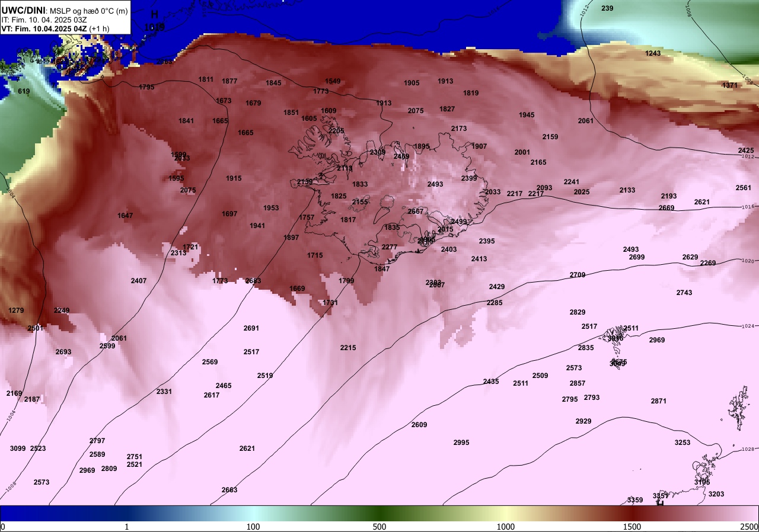Click the height value 2215
The width and height of the screenshot is (759, 532).
click(348, 348)
